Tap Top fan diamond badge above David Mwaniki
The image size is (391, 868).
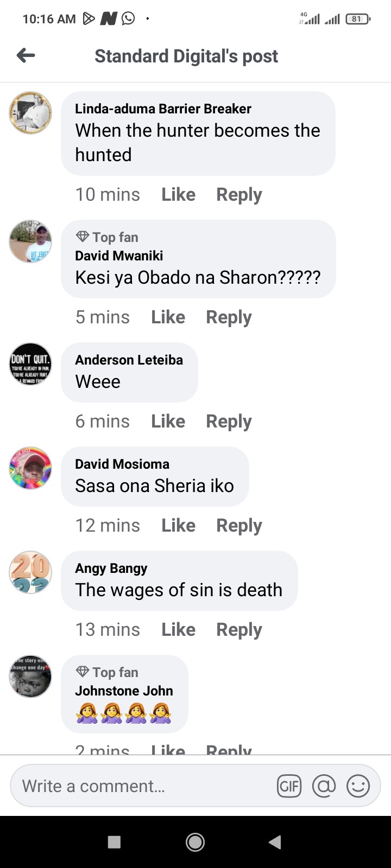click(x=83, y=237)
